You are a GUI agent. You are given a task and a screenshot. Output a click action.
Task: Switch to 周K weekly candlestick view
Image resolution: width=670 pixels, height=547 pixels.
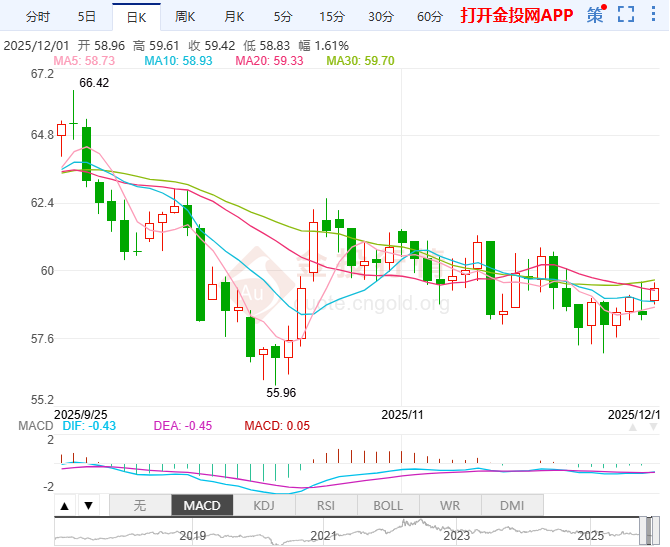(x=185, y=16)
